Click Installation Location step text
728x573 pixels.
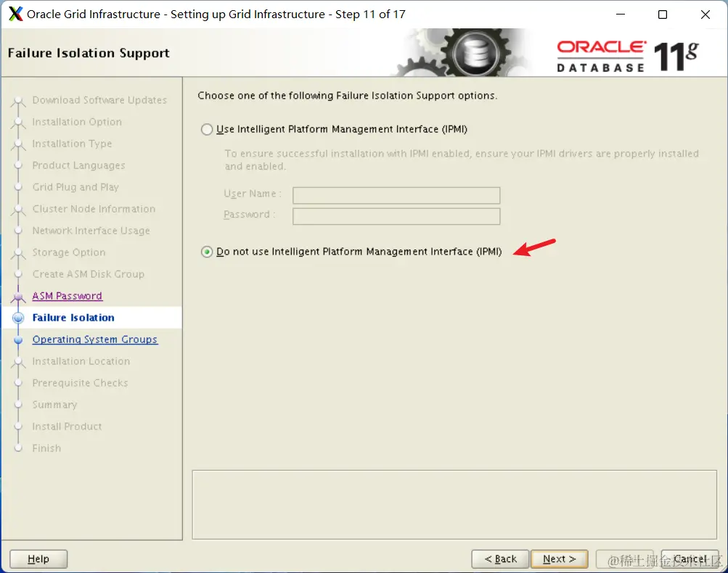(81, 361)
